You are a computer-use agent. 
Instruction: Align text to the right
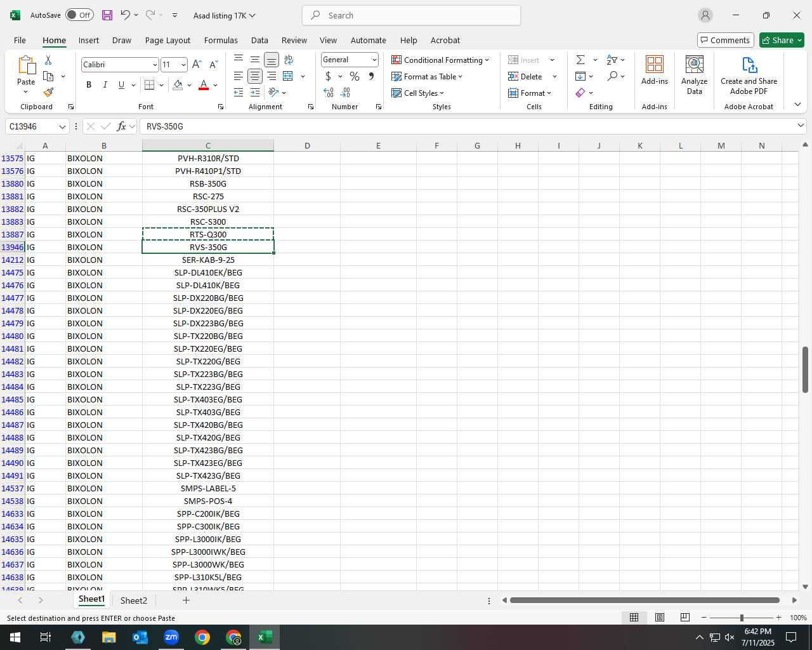(272, 76)
